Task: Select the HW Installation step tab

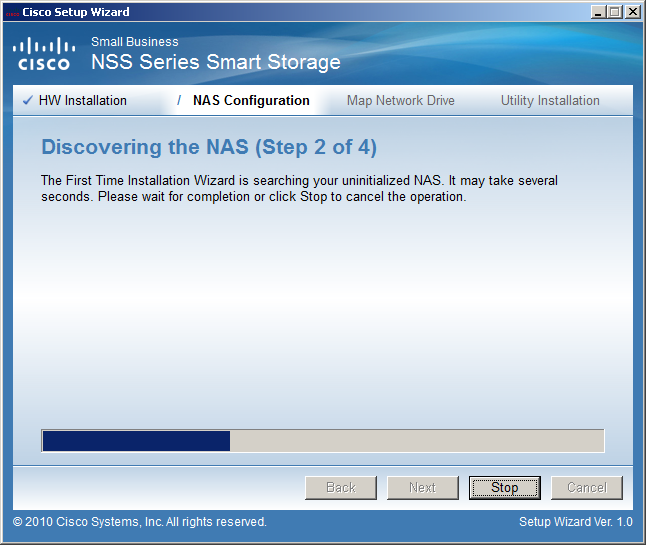Action: (82, 101)
